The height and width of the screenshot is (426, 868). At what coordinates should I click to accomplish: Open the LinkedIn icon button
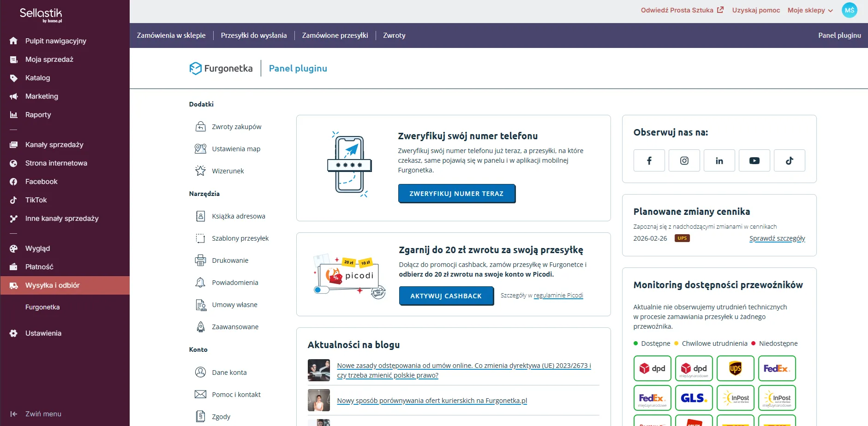[719, 160]
